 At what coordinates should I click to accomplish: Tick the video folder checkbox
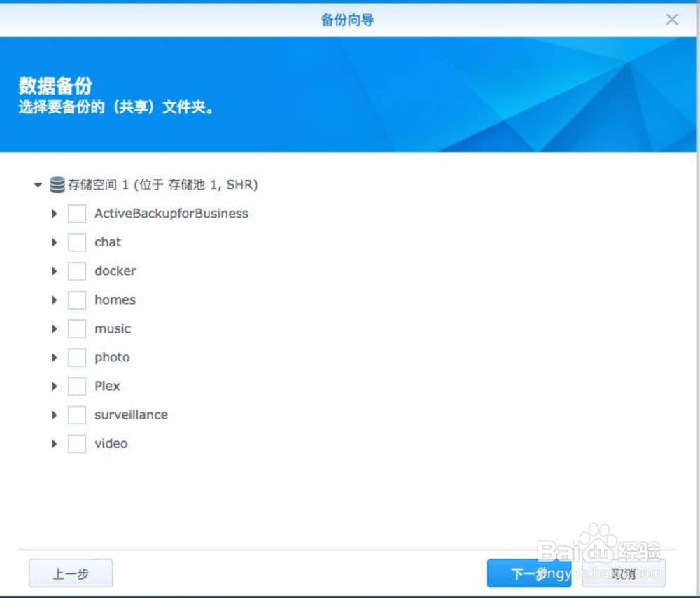(x=77, y=443)
